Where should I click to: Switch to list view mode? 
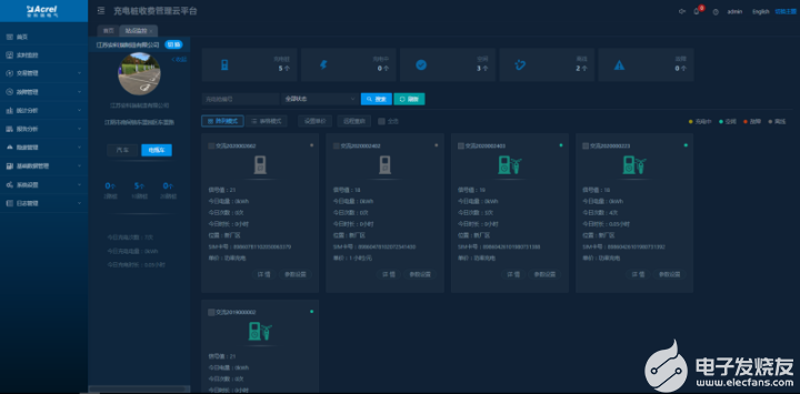click(267, 121)
